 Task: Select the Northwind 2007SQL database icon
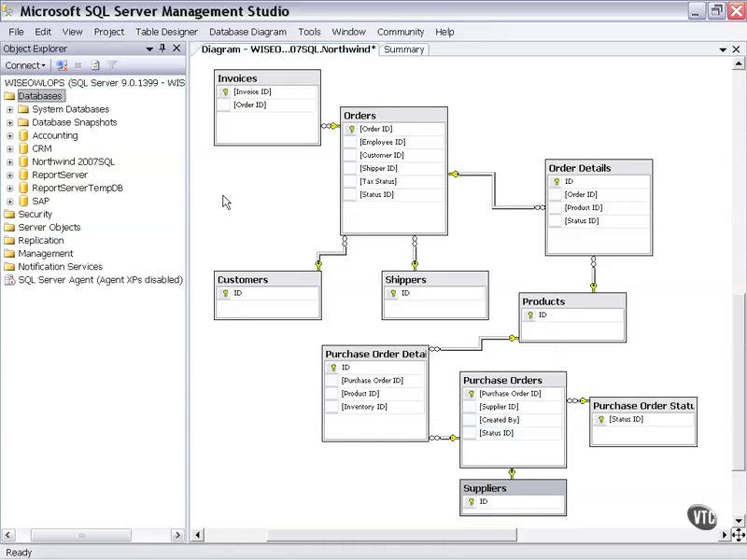coord(23,161)
